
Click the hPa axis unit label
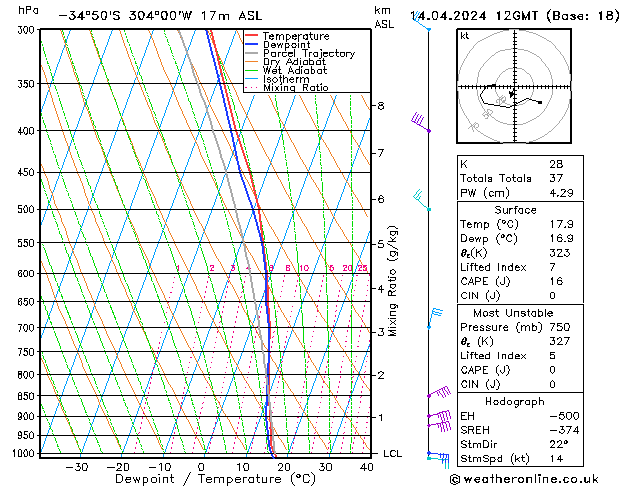click(28, 11)
